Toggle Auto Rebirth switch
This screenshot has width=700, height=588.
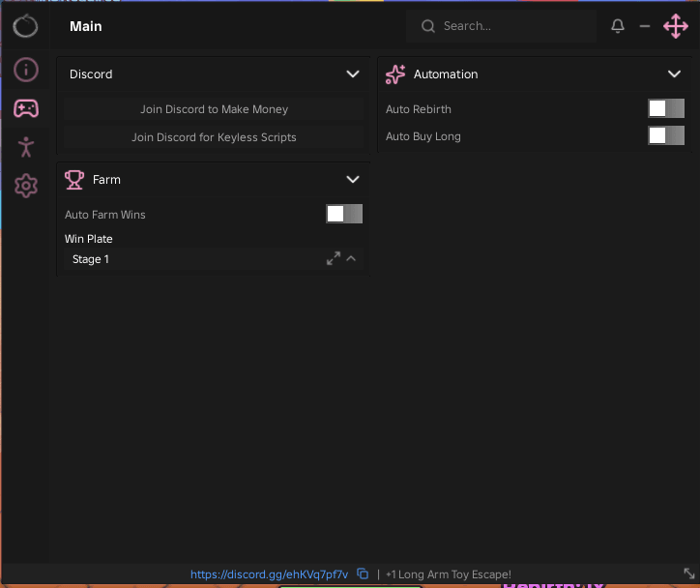665,108
